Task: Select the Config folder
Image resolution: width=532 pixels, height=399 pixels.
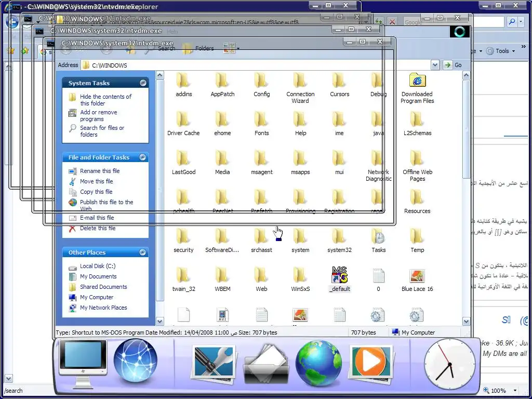Action: [x=261, y=85]
